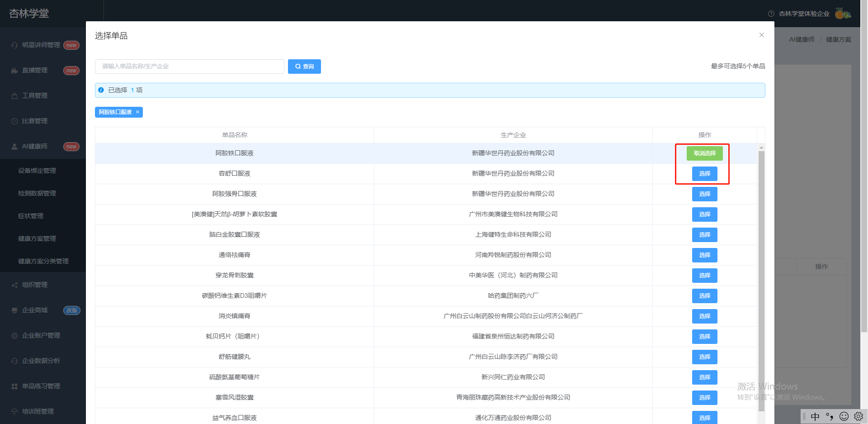Select 碳酸钙维生素D3咀嚼片 product
Image resolution: width=868 pixels, height=424 pixels.
tap(704, 296)
